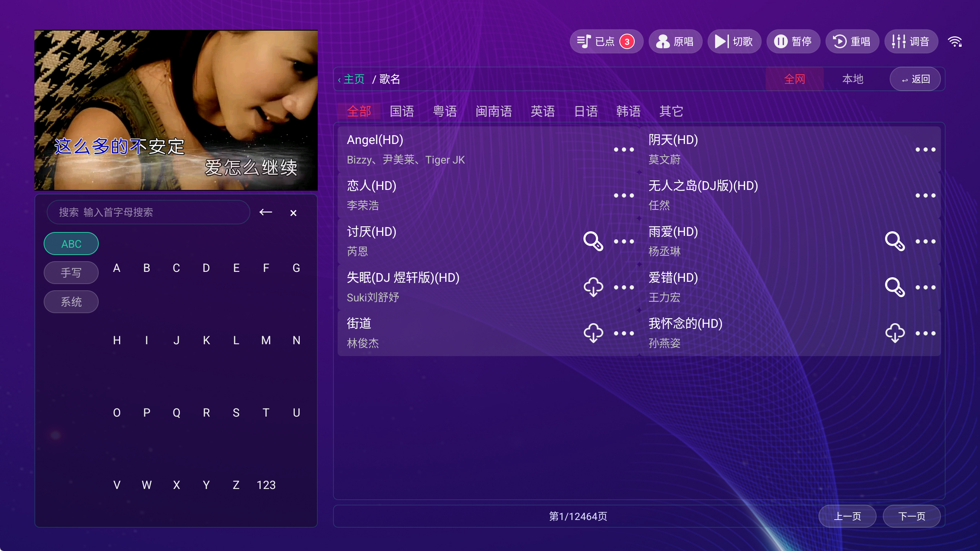The height and width of the screenshot is (551, 980).
Task: Pause playback with 暂停
Action: [x=793, y=41]
